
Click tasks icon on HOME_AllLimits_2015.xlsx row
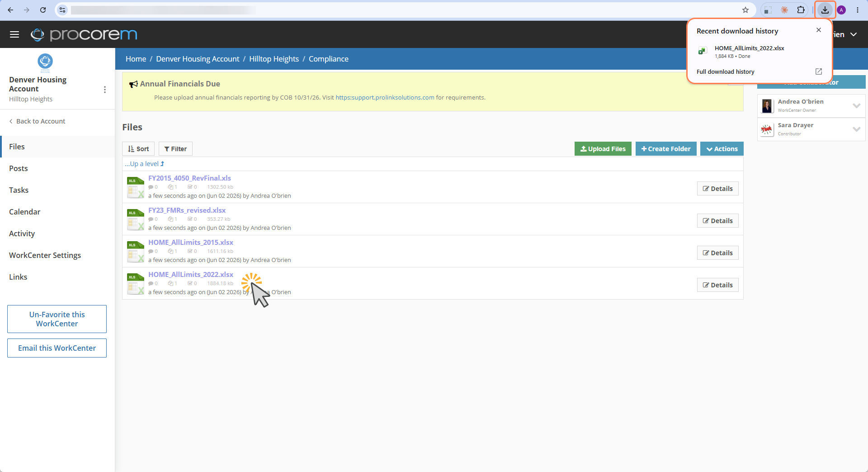coord(190,251)
